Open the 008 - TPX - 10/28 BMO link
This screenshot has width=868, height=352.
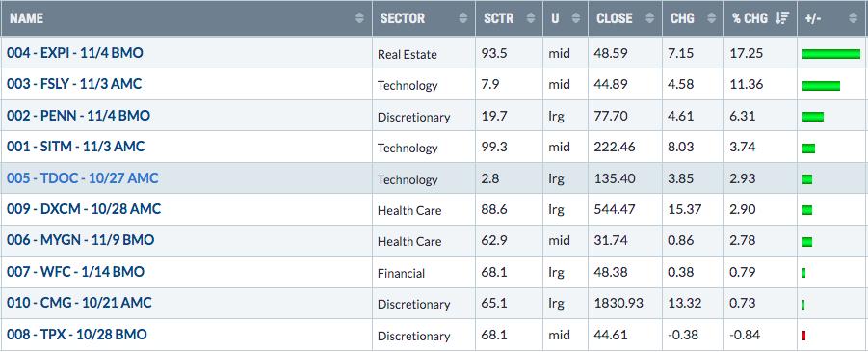pos(77,335)
